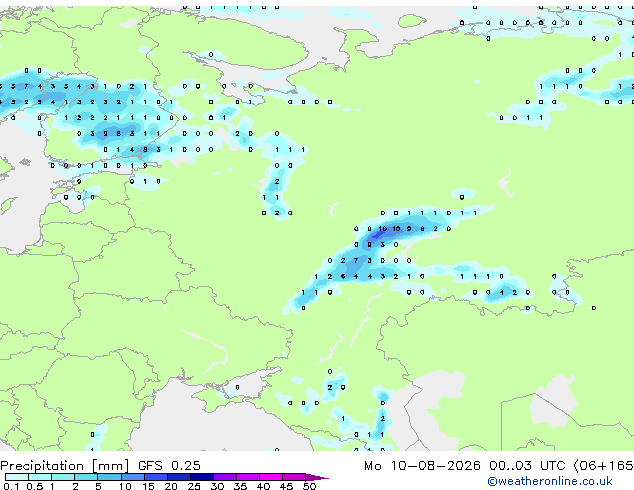Pick the 10–15 mm blue legend swatch
The width and height of the screenshot is (634, 490).
tap(132, 477)
